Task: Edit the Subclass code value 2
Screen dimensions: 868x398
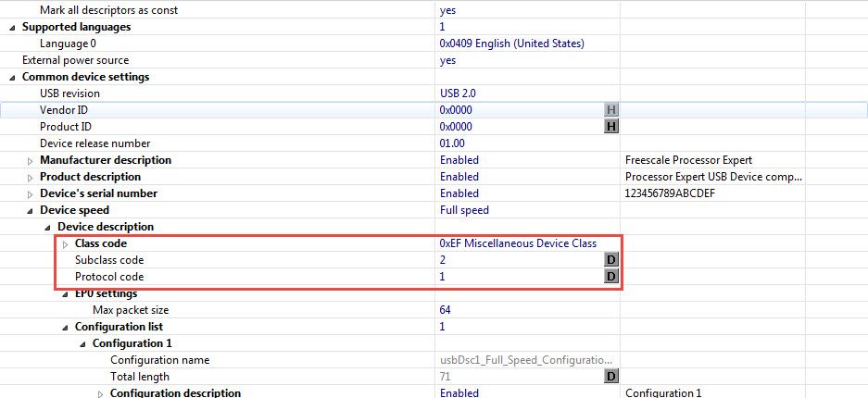Action: tap(443, 260)
